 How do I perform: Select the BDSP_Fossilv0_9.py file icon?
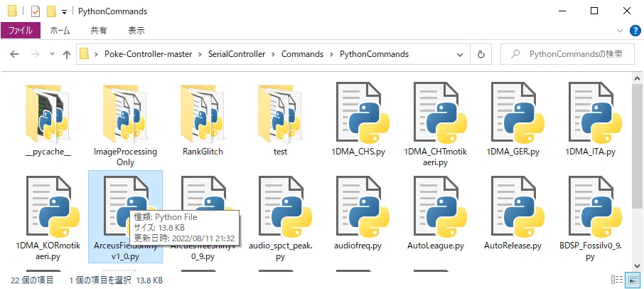point(595,207)
